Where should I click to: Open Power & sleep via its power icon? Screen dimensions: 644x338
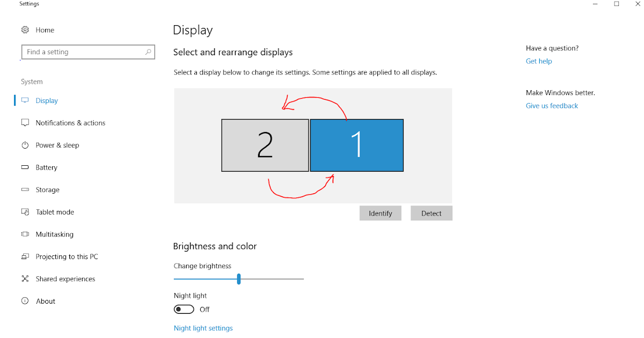[x=25, y=145]
